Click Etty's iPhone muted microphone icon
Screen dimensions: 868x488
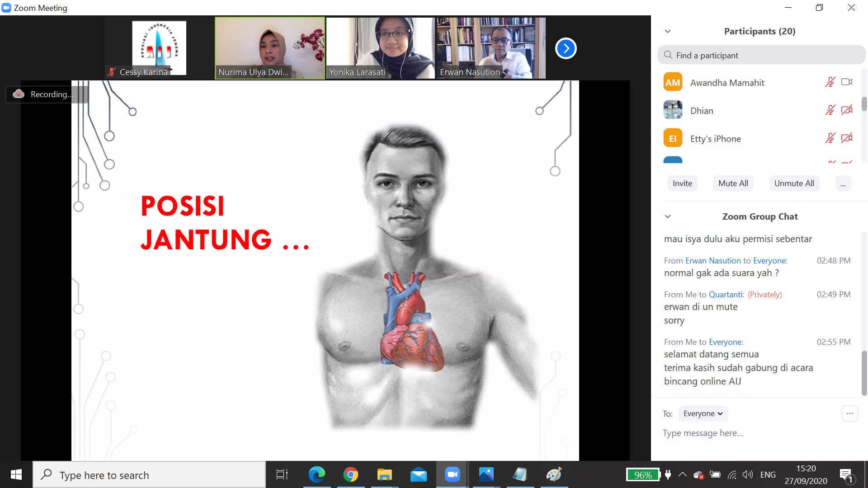[830, 138]
